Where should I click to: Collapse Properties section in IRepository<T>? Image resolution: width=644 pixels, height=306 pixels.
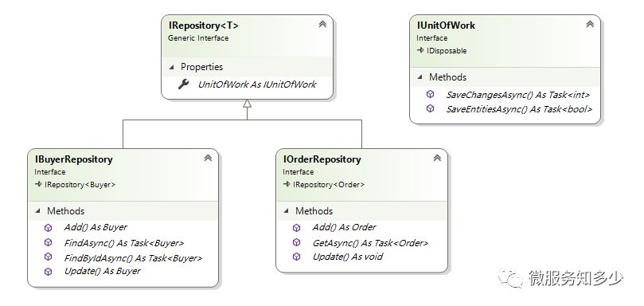pos(172,67)
